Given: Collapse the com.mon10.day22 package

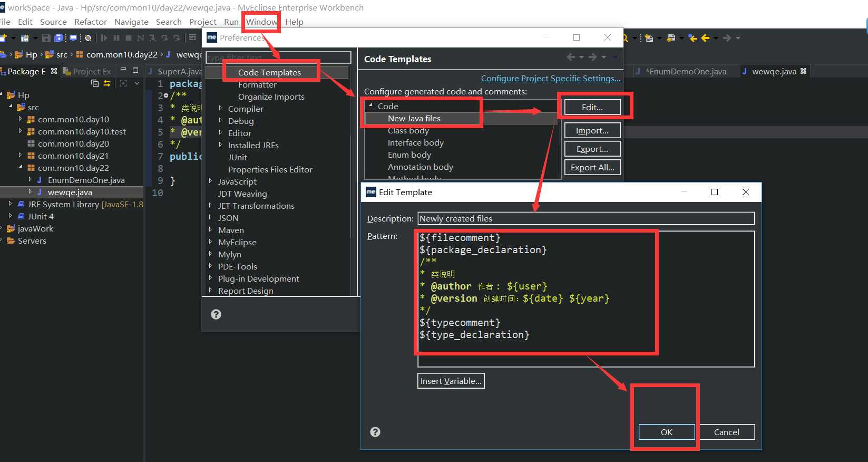Looking at the screenshot, I should click(x=20, y=167).
